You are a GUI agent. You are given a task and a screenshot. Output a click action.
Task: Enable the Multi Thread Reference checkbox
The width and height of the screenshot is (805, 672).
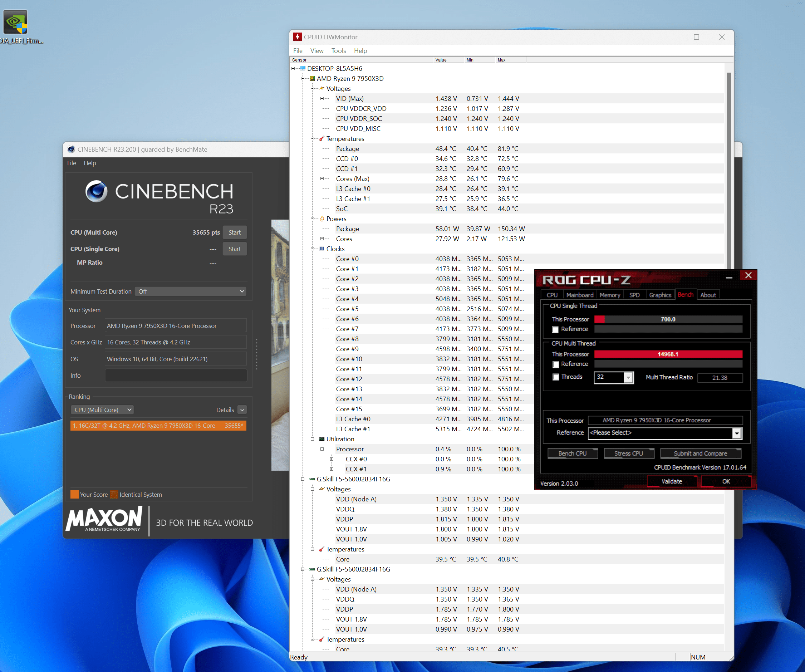tap(555, 364)
